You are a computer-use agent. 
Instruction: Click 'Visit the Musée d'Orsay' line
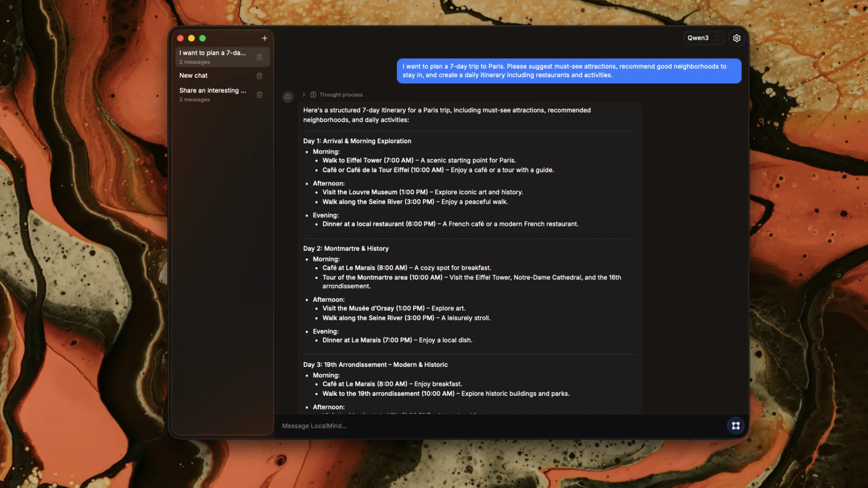394,309
